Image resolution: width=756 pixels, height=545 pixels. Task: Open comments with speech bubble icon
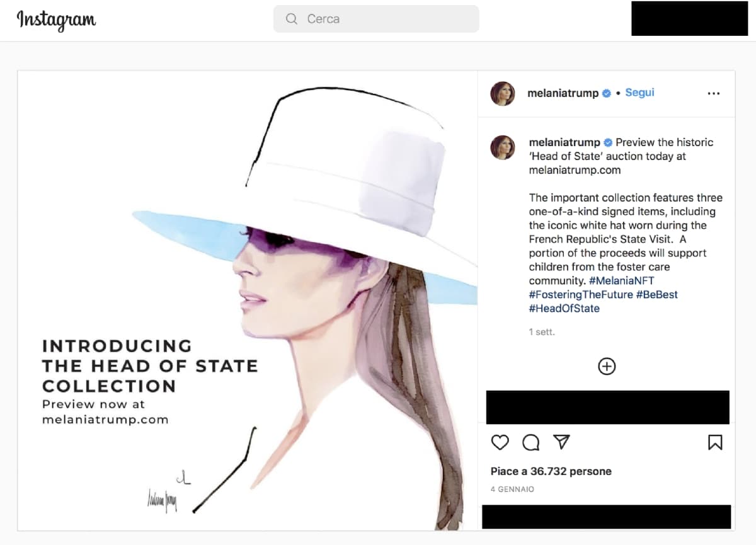click(531, 442)
